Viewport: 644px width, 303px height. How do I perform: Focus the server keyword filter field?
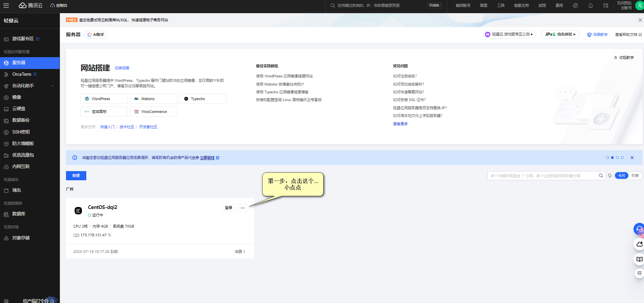[543, 176]
